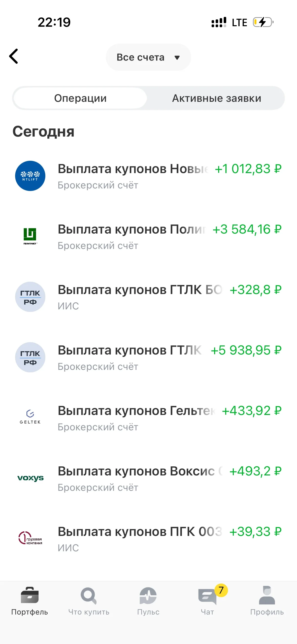297x644 pixels.
Task: Open the ГТЛК payout +5 938,95 ₽
Action: click(148, 357)
